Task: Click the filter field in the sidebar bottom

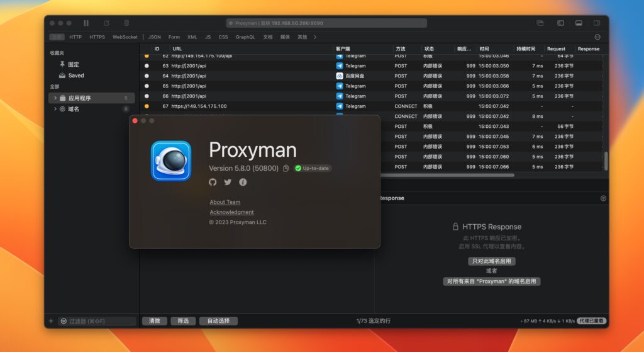Action: [97, 321]
